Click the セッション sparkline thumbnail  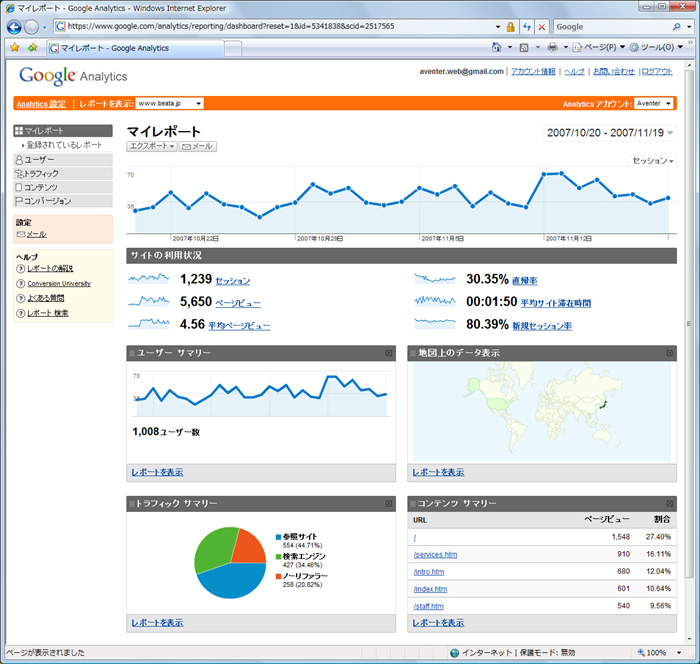pyautogui.click(x=149, y=279)
